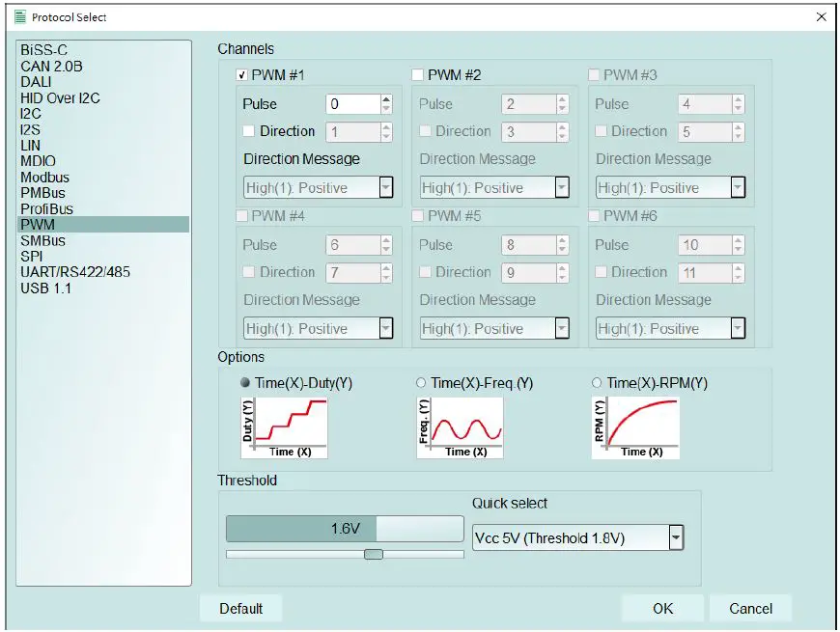Enable Direction checkbox for PWM #1
The image size is (840, 632).
click(249, 131)
